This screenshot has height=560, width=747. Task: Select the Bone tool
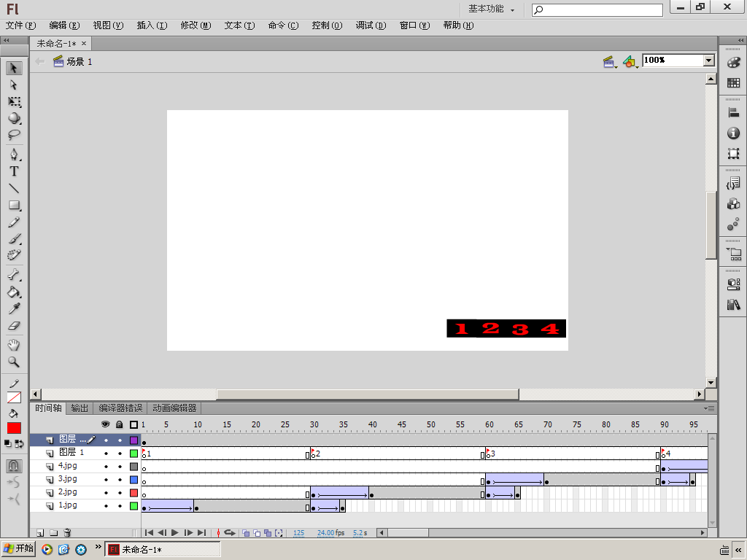click(x=14, y=275)
